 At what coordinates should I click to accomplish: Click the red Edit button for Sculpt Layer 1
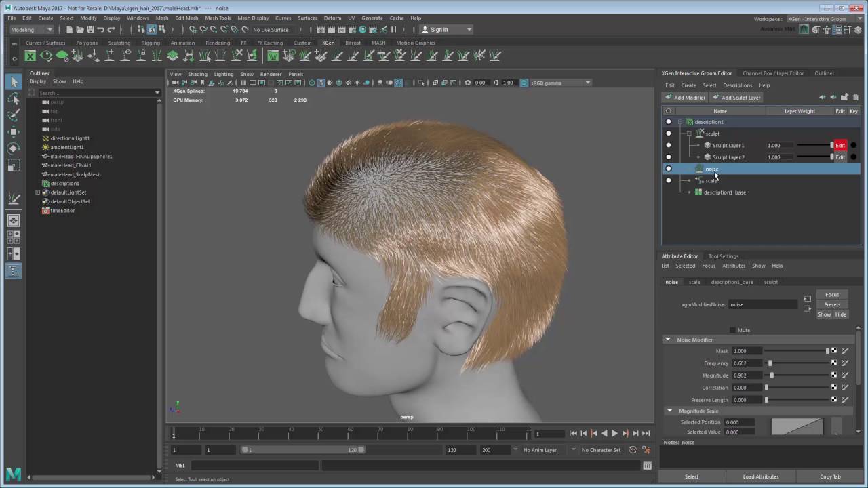pyautogui.click(x=840, y=145)
